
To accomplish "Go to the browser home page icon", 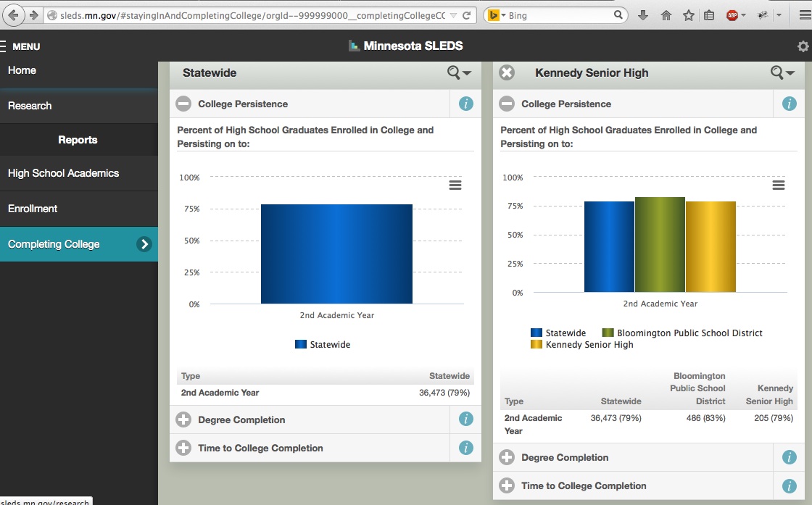I will click(666, 15).
